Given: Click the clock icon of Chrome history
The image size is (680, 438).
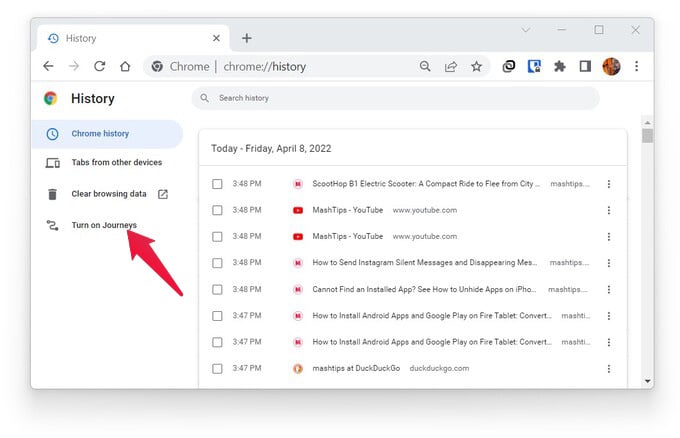Looking at the screenshot, I should tap(52, 134).
